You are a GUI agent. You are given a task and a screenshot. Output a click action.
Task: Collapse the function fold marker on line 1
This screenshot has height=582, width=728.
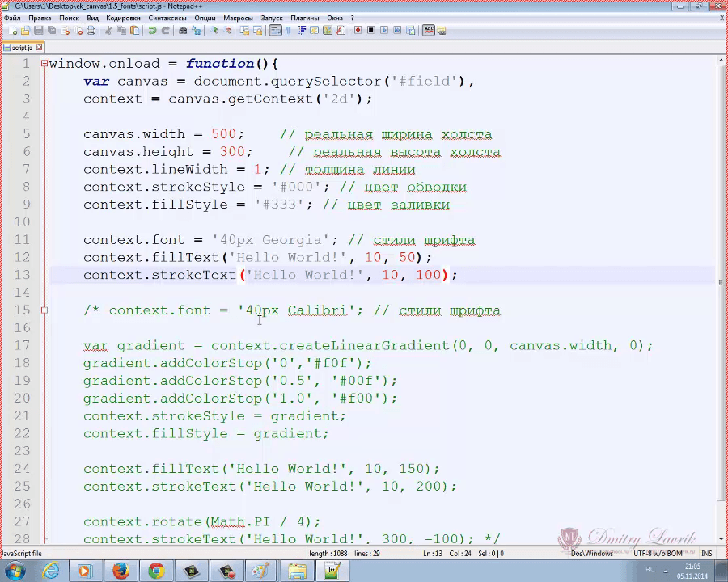click(x=44, y=64)
